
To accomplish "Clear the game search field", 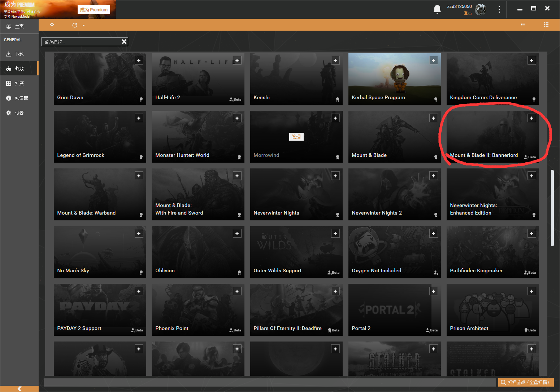I will [x=124, y=41].
